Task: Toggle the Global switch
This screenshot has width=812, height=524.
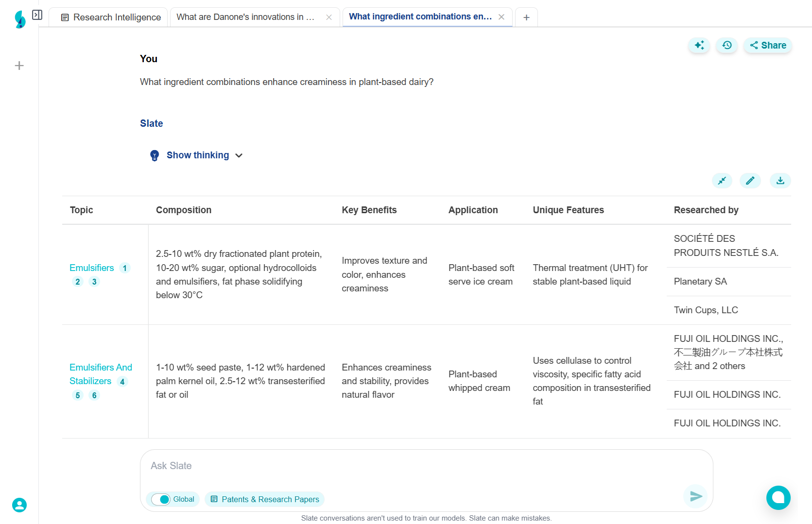Action: [x=161, y=499]
